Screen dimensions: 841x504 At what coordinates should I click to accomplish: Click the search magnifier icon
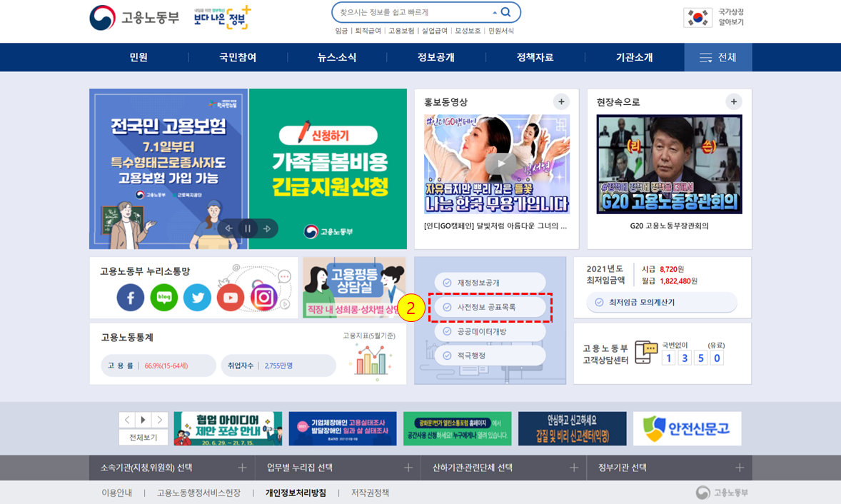[505, 12]
